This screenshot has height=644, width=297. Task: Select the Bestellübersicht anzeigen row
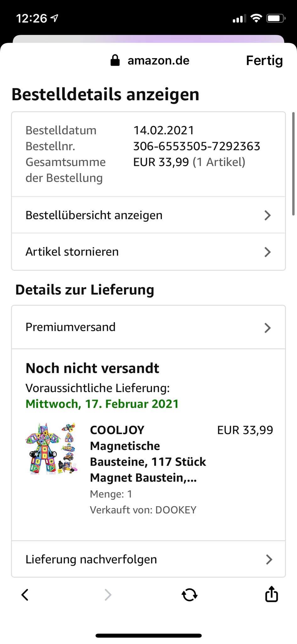[x=94, y=215]
